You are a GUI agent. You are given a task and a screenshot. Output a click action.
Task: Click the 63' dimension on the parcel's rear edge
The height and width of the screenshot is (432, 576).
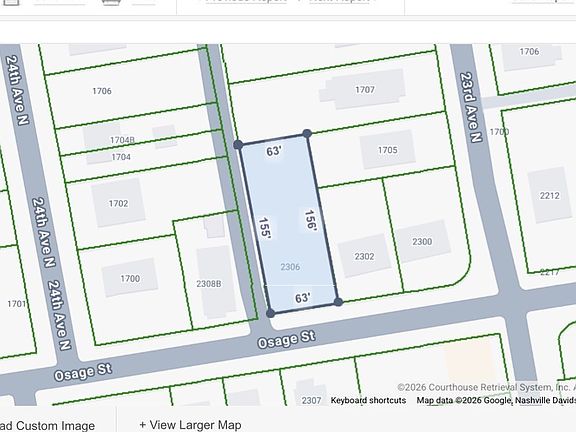click(x=274, y=151)
